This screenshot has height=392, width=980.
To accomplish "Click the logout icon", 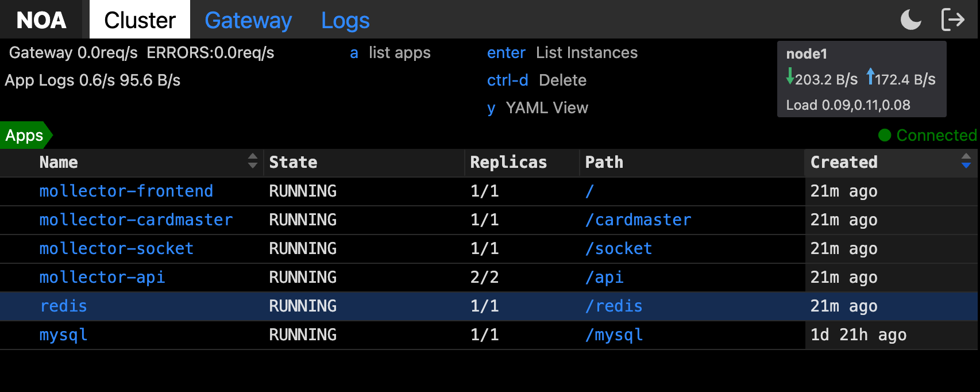I will 953,20.
